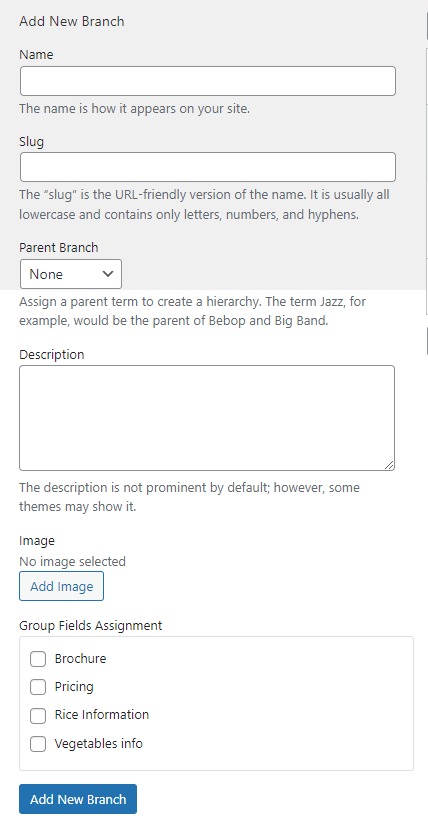
Task: Click inside the Slug input box
Action: [208, 167]
